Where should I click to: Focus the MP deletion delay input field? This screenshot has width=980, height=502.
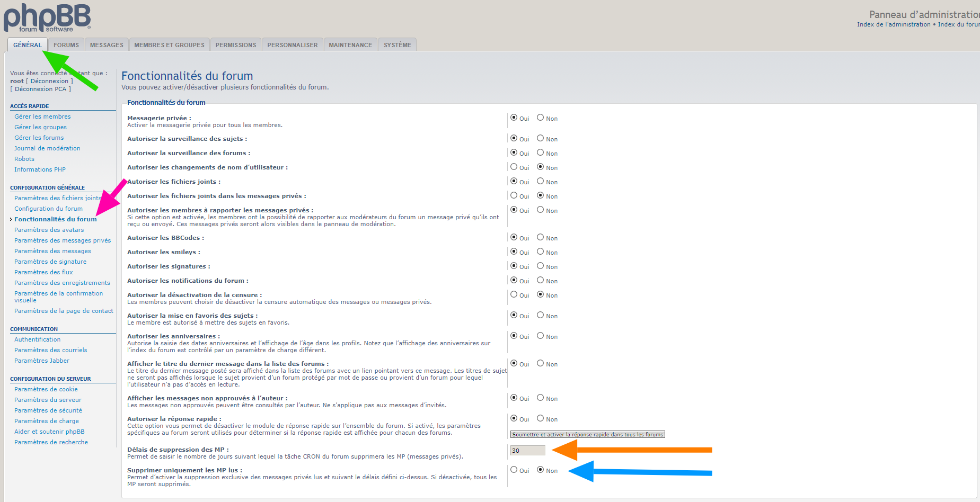527,451
